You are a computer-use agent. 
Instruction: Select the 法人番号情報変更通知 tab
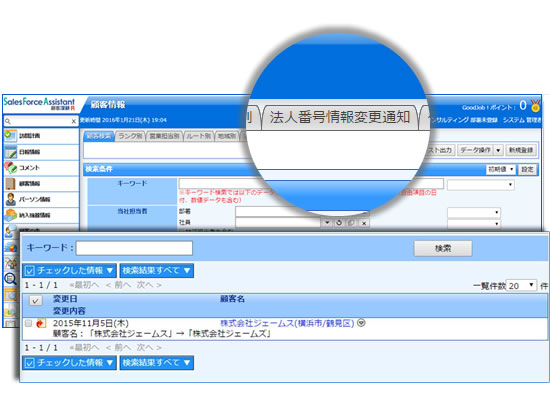[340, 117]
